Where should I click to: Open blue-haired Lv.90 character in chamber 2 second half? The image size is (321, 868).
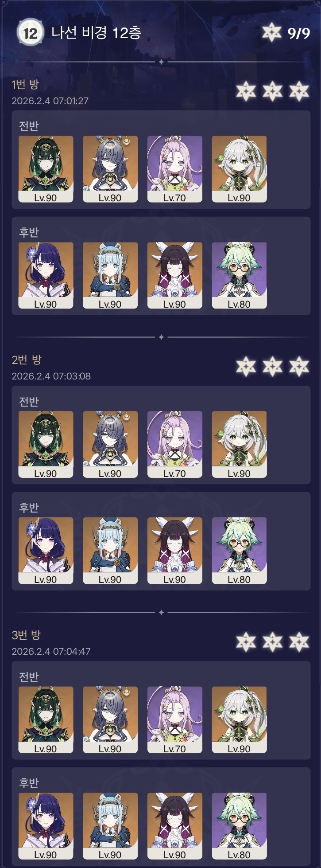tap(110, 551)
